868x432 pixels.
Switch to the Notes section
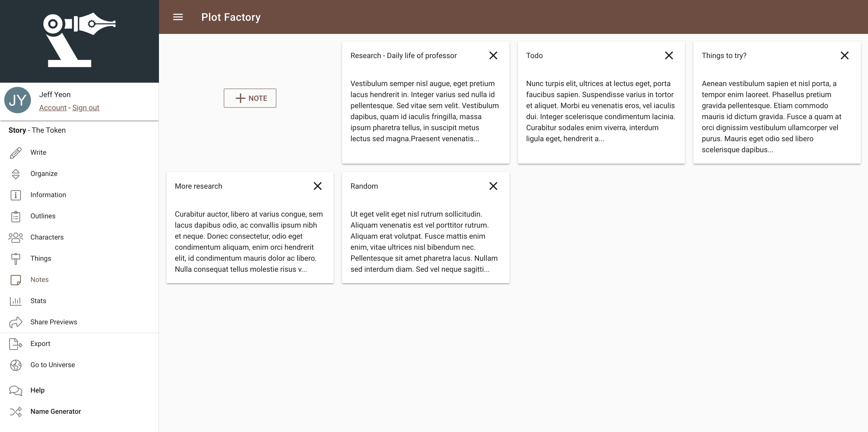[x=39, y=279]
